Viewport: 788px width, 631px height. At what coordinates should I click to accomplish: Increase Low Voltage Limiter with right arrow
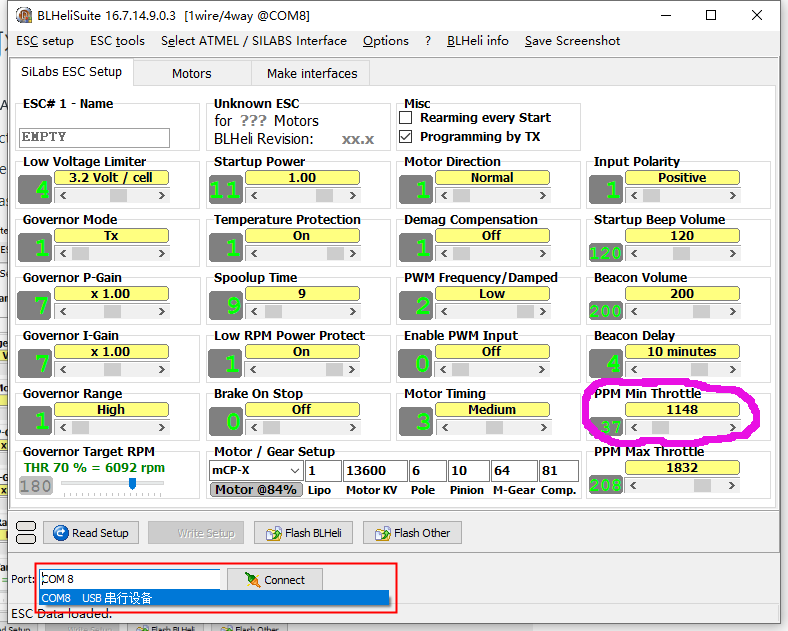[x=162, y=195]
